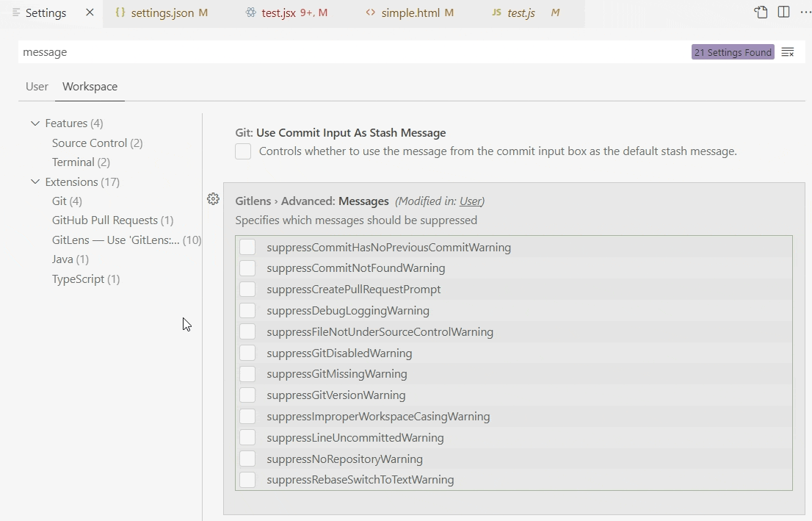The height and width of the screenshot is (521, 812).
Task: Click Features (4) tree label
Action: coord(74,123)
